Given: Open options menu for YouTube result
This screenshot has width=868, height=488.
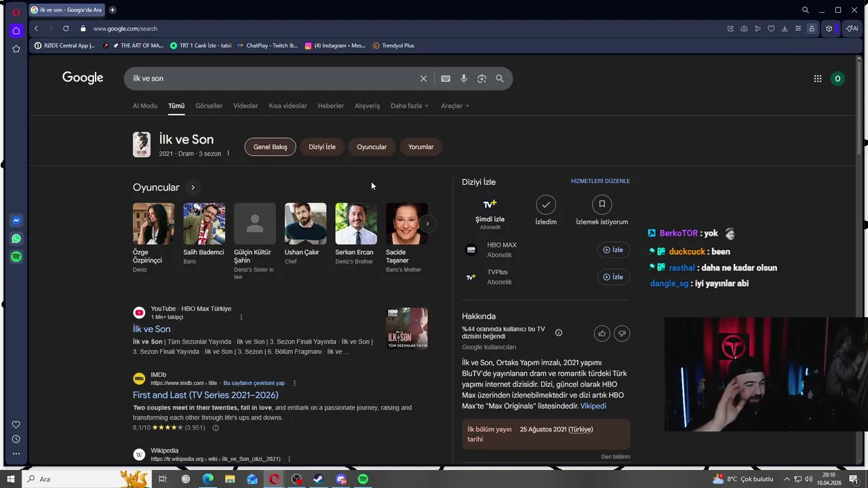Looking at the screenshot, I should 241,317.
